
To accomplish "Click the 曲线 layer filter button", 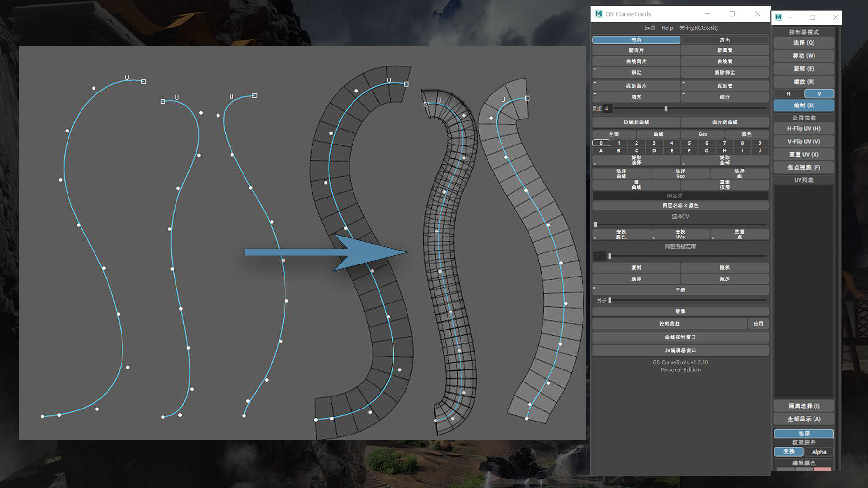I will [x=658, y=134].
